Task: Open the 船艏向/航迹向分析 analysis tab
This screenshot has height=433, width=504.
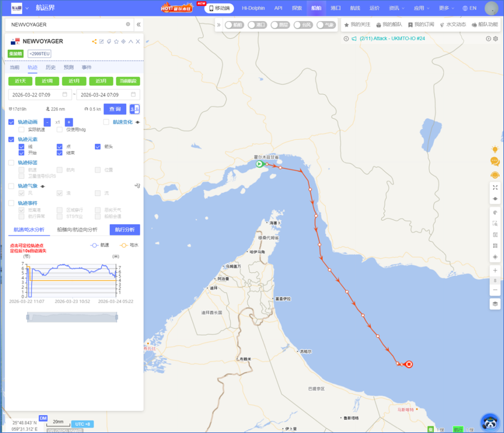Action: coord(77,230)
